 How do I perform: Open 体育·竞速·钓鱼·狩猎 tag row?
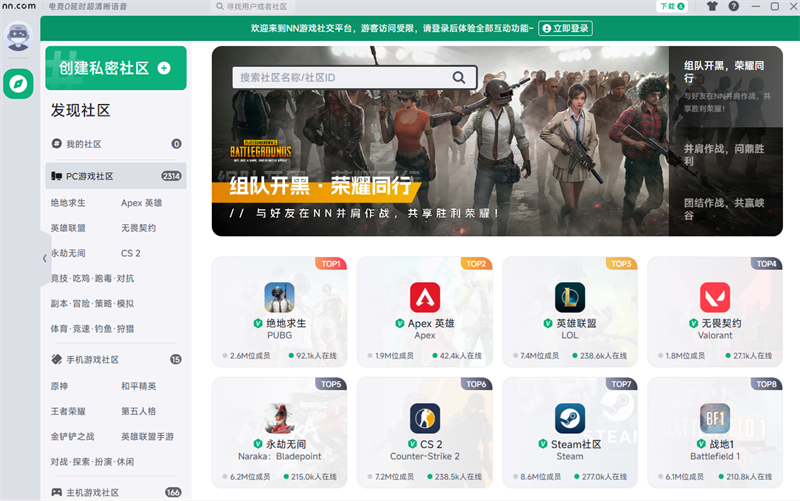click(x=92, y=329)
